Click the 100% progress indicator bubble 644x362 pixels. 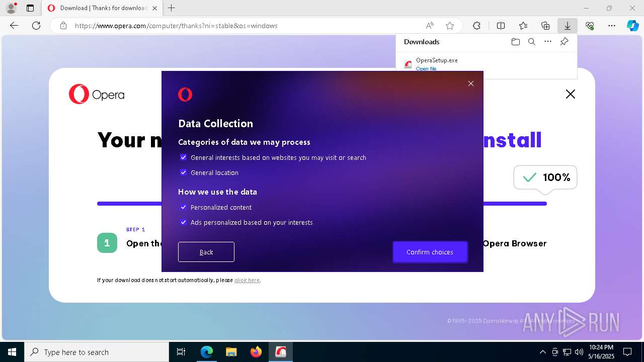tap(545, 177)
